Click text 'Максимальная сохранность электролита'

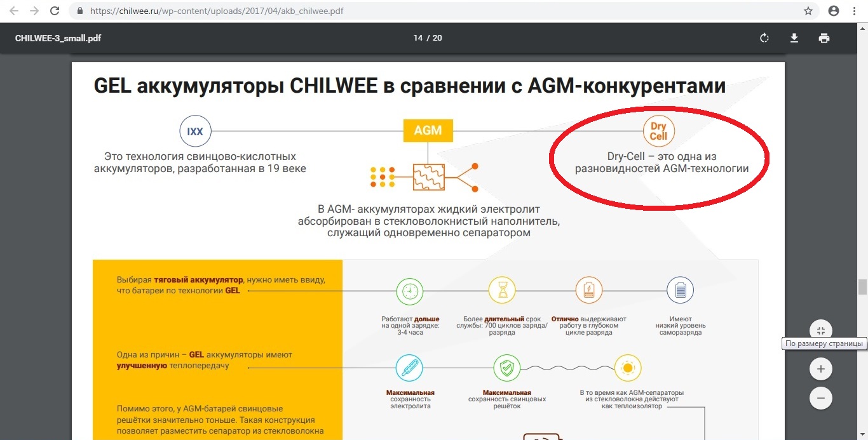pyautogui.click(x=410, y=399)
